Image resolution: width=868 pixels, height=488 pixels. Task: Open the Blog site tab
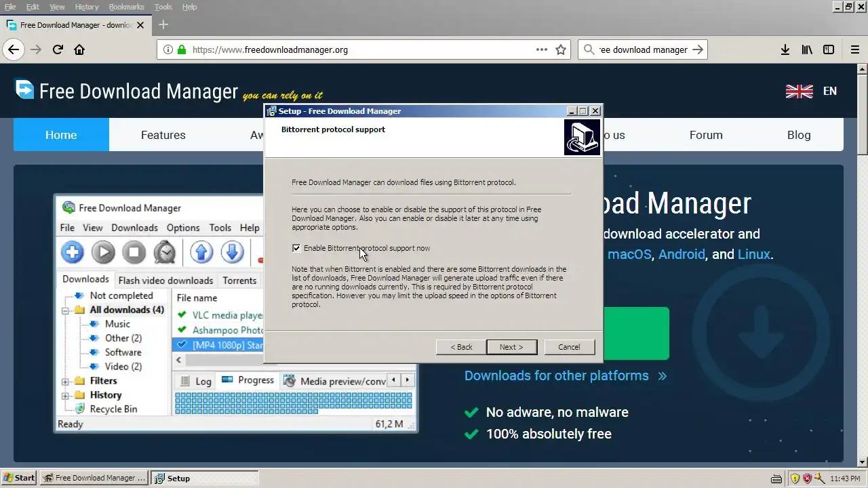[x=799, y=135]
